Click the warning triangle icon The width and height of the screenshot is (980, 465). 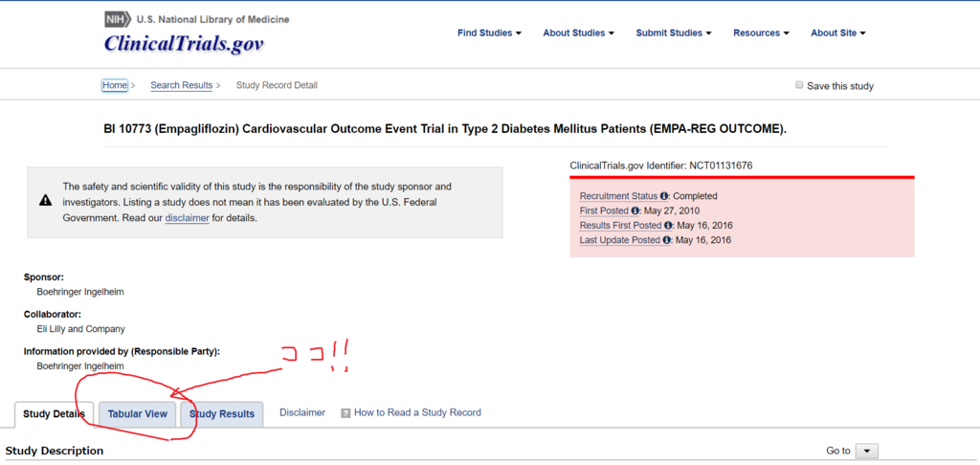(45, 201)
